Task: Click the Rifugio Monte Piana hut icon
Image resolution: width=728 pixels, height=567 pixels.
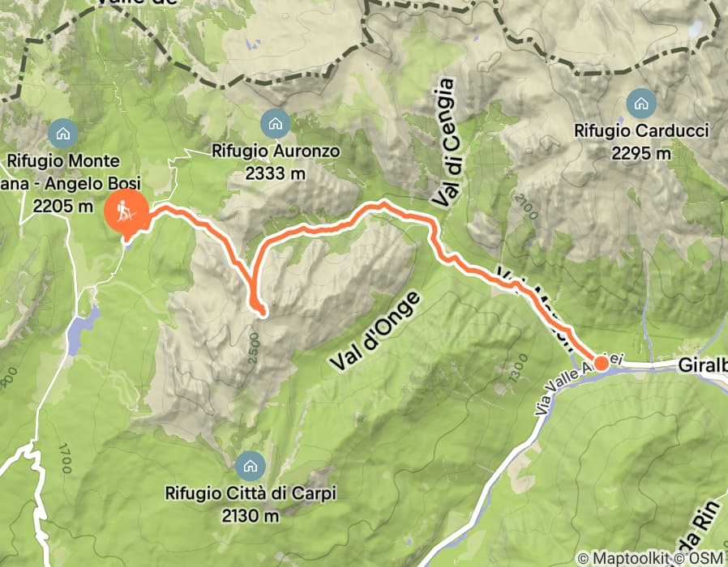Action: (x=63, y=134)
